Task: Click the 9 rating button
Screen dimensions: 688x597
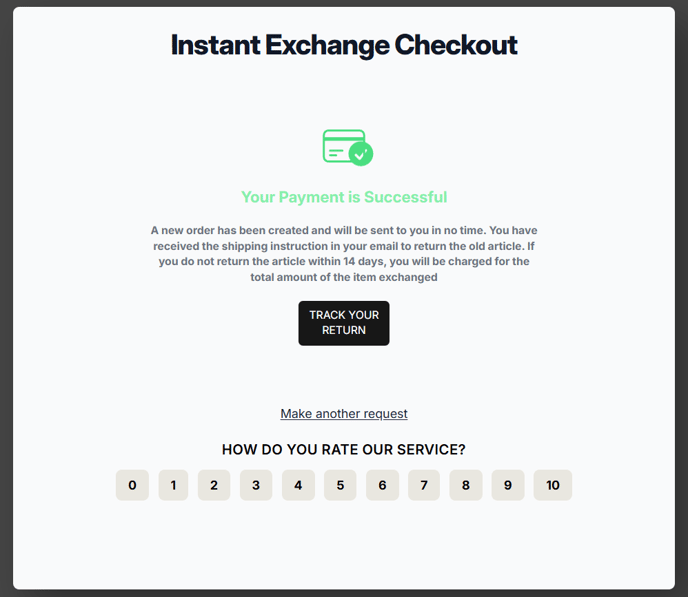Action: pyautogui.click(x=508, y=485)
